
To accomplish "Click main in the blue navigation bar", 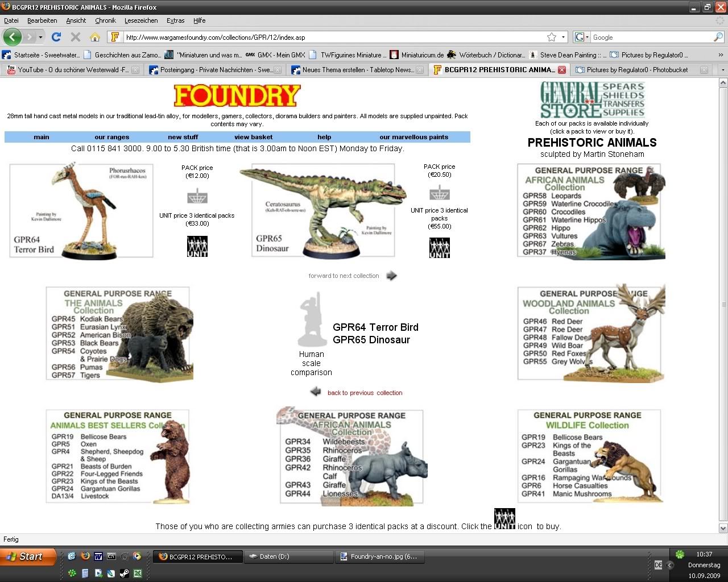I will tap(42, 137).
